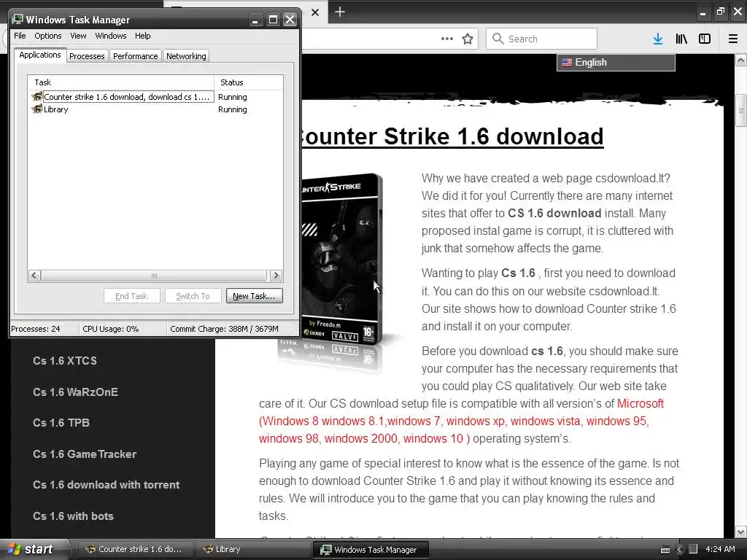Click the webpage scrollbar up arrow
This screenshot has height=560, width=747.
click(x=740, y=61)
